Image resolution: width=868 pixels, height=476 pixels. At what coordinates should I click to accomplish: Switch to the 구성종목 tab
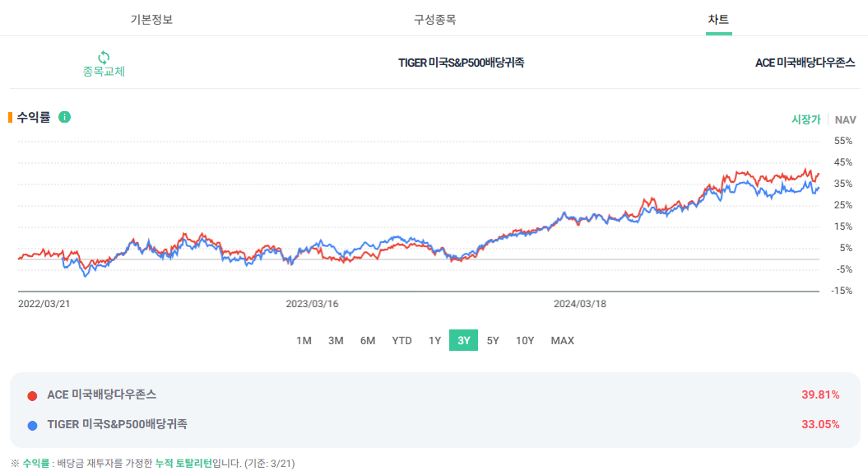[x=435, y=20]
